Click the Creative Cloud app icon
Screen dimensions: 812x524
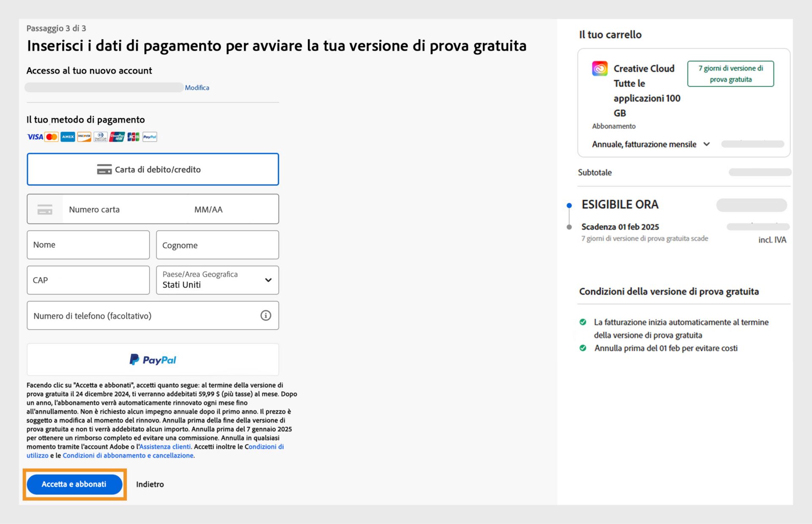point(600,68)
